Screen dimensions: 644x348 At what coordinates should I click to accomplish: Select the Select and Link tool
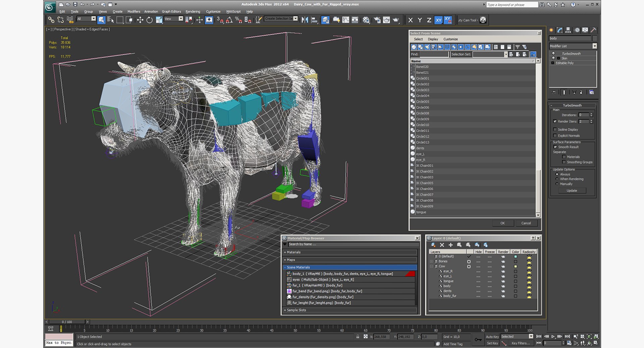point(51,20)
